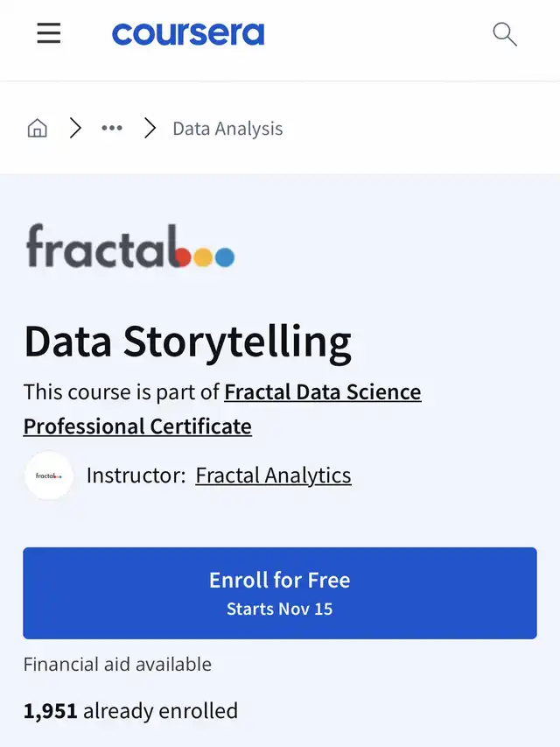Open Fractal Data Science Professional Certificate link
The image size is (560, 747).
point(322,392)
